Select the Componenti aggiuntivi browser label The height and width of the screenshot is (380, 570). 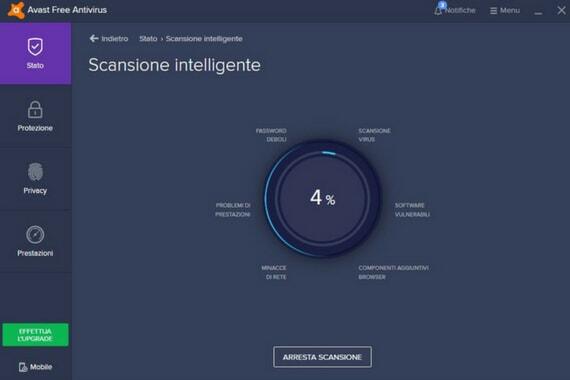tap(393, 272)
